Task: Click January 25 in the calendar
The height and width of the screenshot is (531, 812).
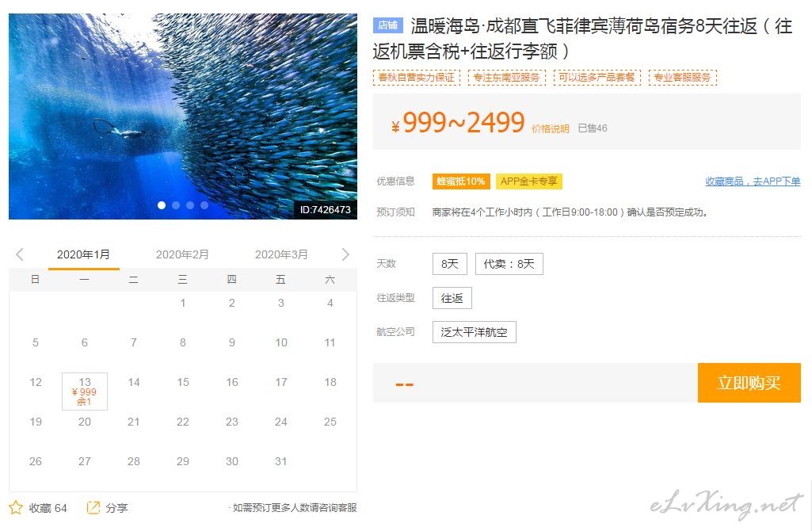Action: (330, 422)
